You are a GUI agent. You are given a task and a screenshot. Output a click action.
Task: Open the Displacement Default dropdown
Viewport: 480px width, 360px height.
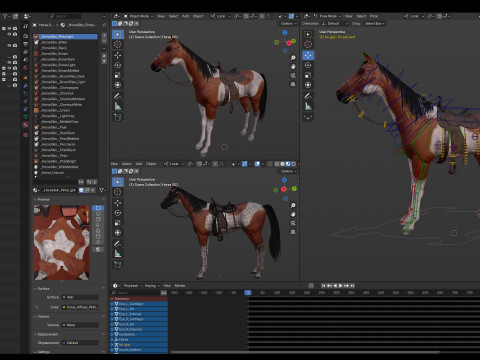[x=80, y=343]
